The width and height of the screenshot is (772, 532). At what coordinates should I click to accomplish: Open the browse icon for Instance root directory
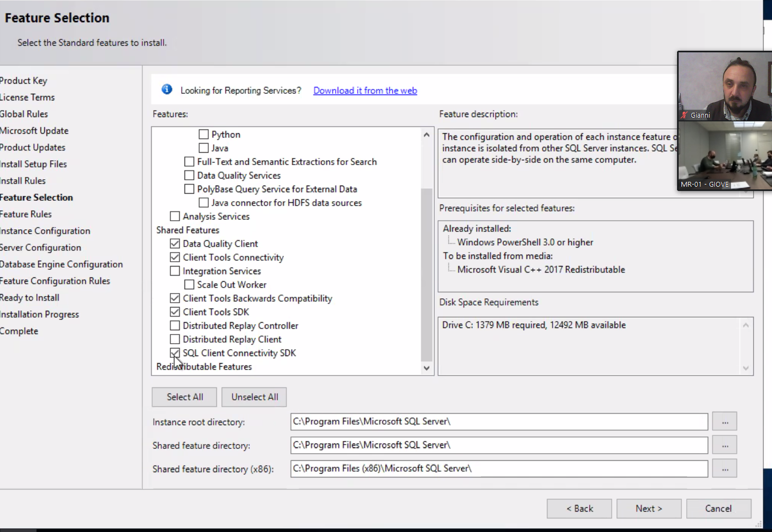pyautogui.click(x=725, y=421)
